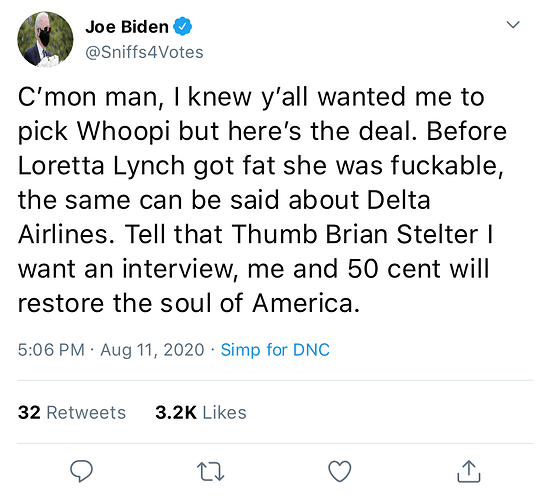Click "restore the soul of America" line
This screenshot has width=551, height=499.
coord(189,303)
